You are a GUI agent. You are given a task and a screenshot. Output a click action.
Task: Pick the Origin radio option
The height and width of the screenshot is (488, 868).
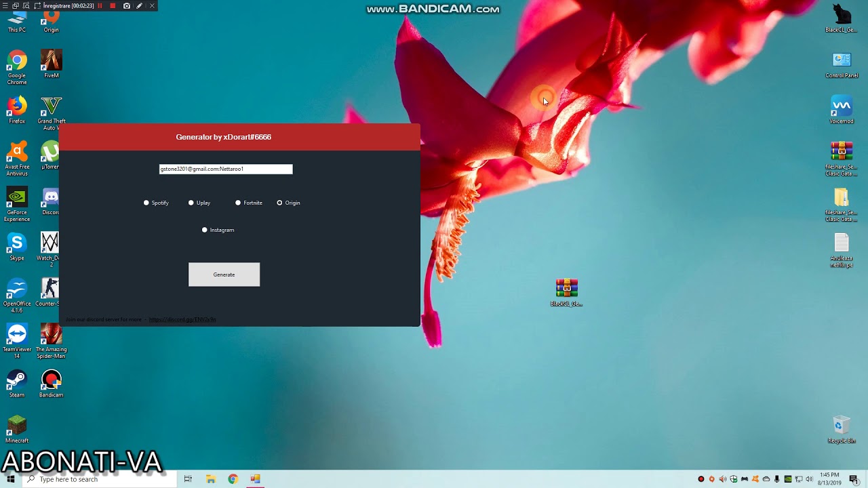click(x=279, y=203)
